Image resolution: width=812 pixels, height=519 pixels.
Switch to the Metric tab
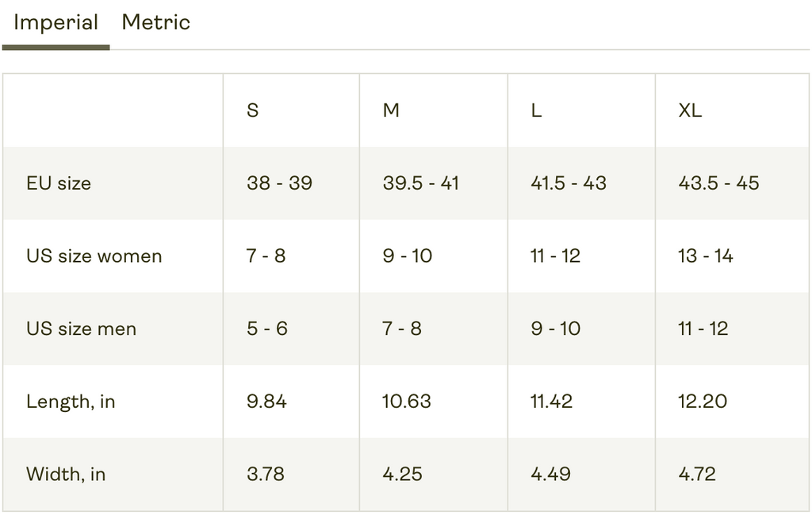155,22
